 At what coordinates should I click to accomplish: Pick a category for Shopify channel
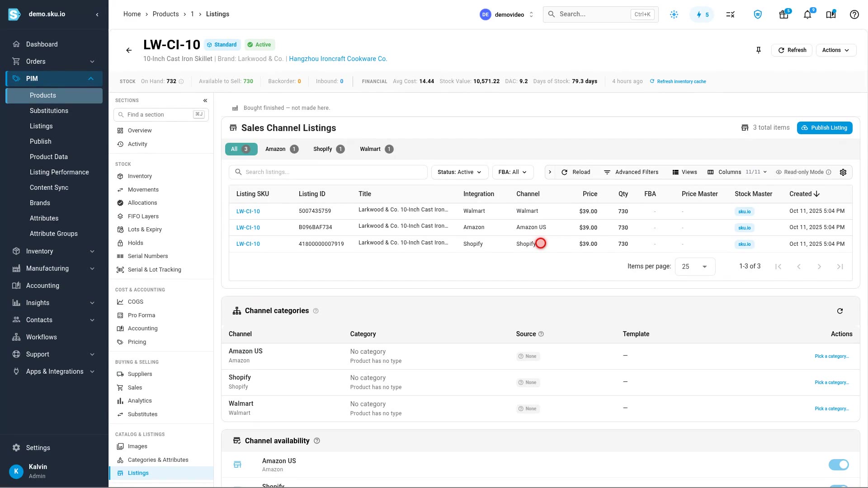pyautogui.click(x=831, y=383)
